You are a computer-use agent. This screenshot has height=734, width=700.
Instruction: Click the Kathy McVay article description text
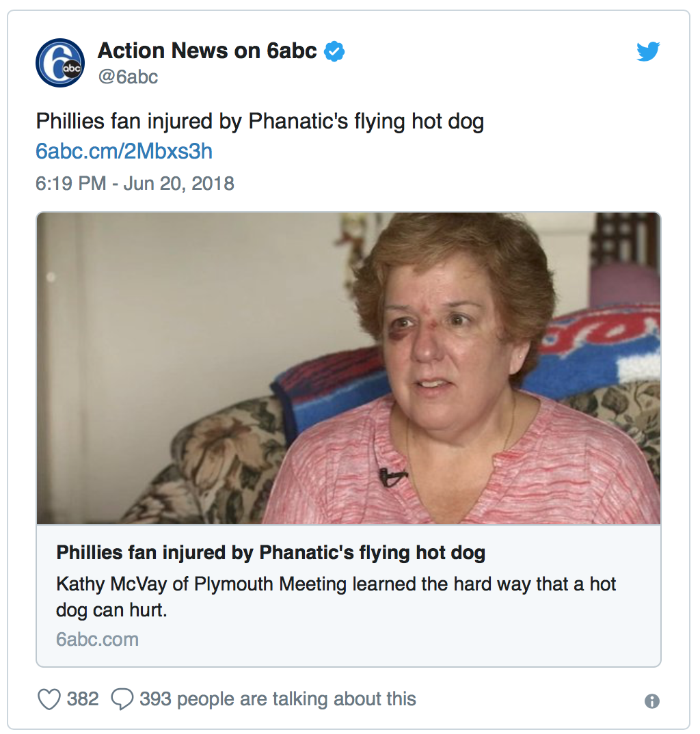tap(336, 597)
